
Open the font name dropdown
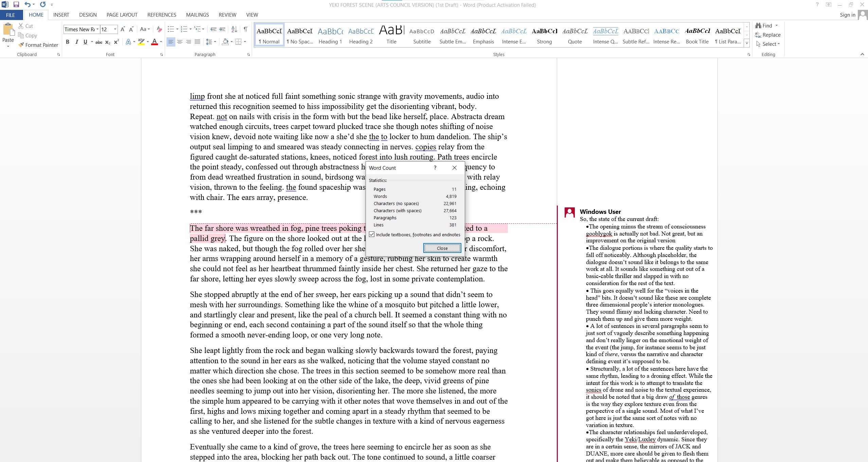pyautogui.click(x=97, y=29)
